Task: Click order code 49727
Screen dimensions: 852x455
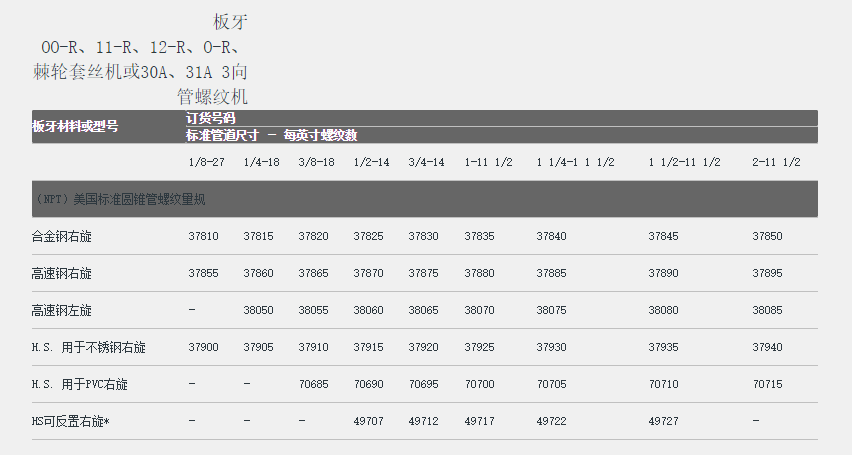Action: (663, 421)
